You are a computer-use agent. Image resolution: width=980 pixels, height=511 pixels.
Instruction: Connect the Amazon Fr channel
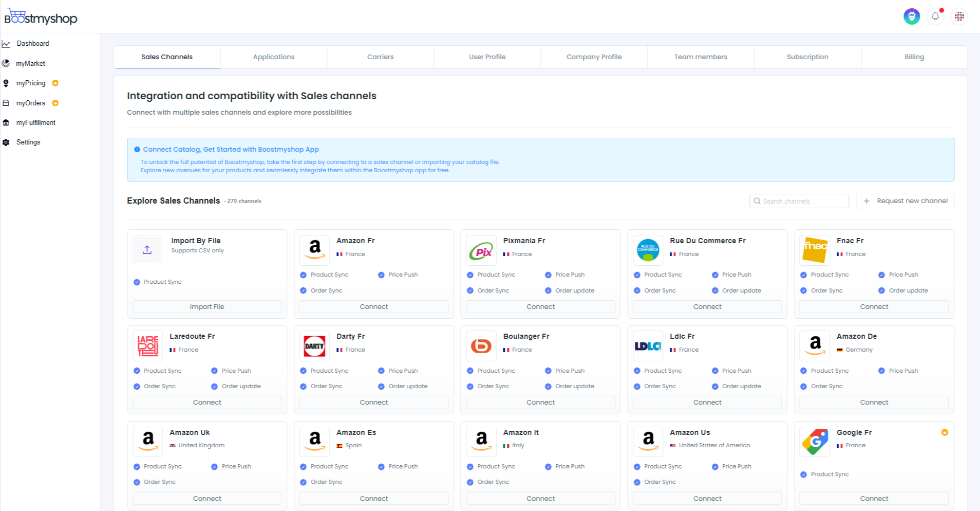[374, 306]
